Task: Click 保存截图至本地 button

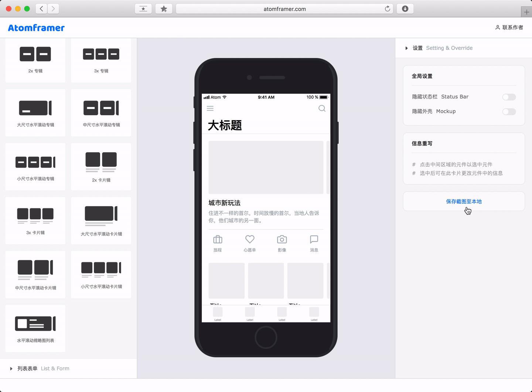Action: click(464, 201)
